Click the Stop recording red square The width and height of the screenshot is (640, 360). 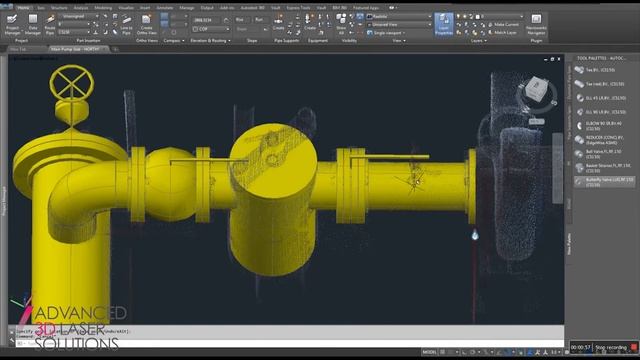pyautogui.click(x=633, y=347)
